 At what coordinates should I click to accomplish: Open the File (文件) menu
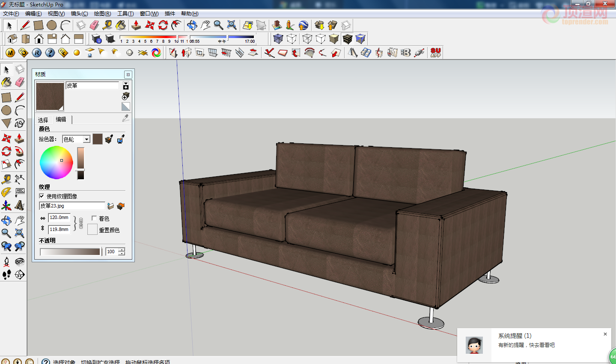(11, 14)
